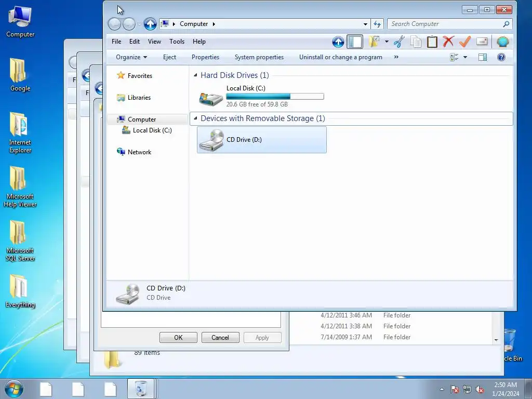Click the 4/12/2011 3:46 AM date entry
532x399 pixels.
click(x=346, y=315)
